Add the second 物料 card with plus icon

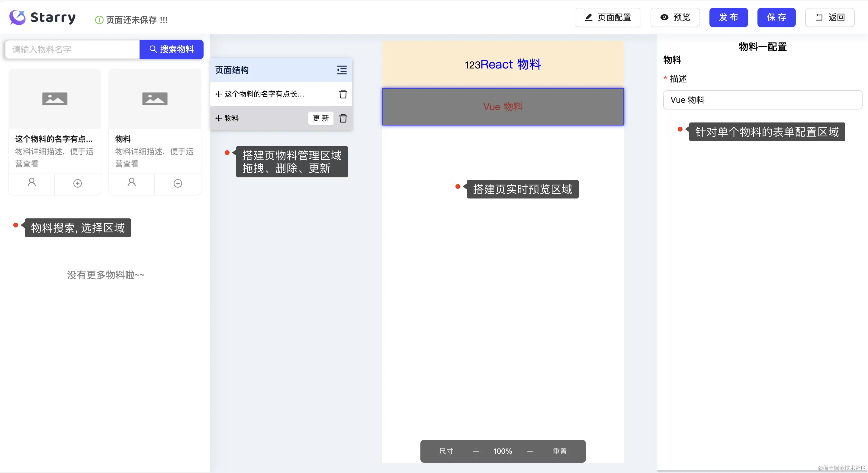coord(178,183)
